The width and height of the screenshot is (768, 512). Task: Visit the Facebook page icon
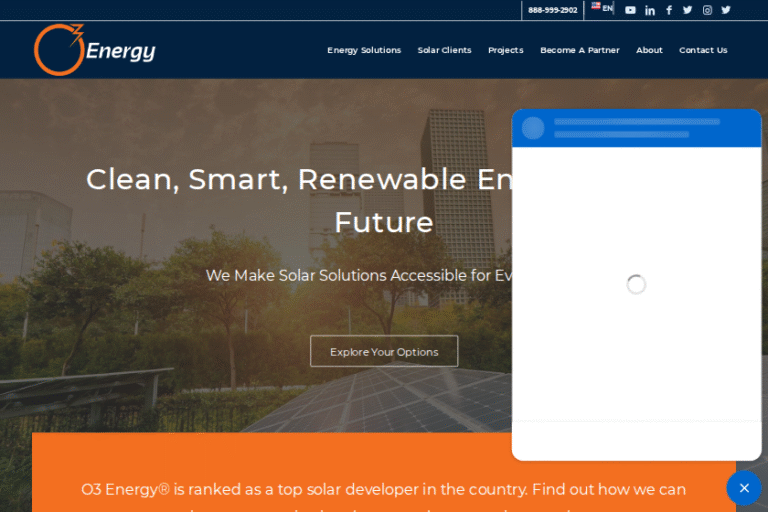(669, 10)
